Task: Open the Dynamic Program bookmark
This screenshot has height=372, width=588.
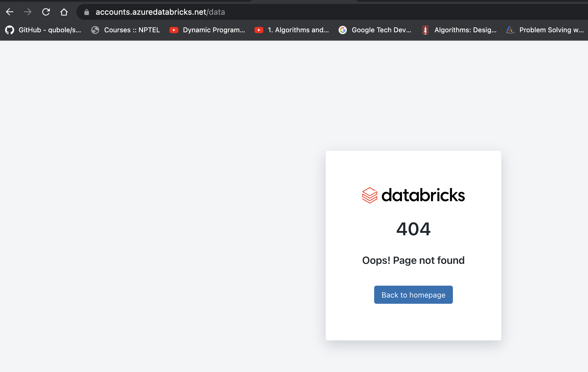Action: click(x=214, y=30)
